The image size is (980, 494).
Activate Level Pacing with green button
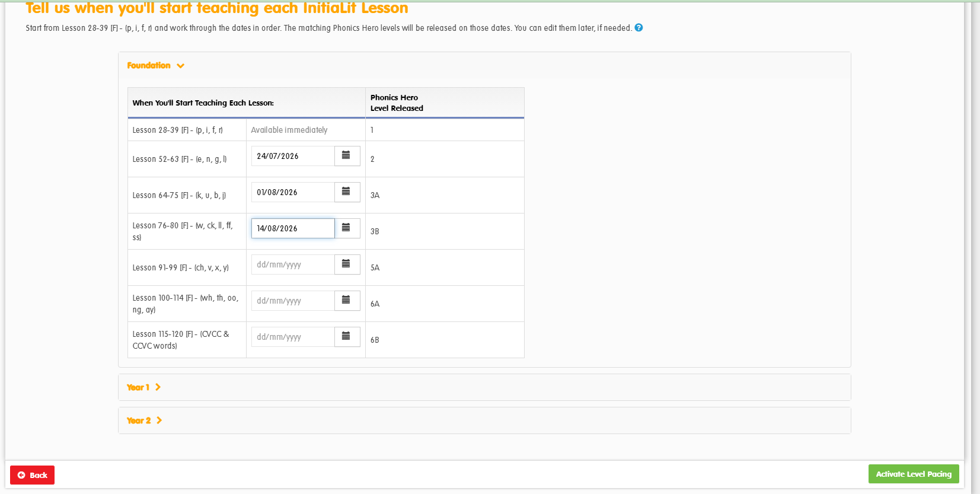pos(914,474)
